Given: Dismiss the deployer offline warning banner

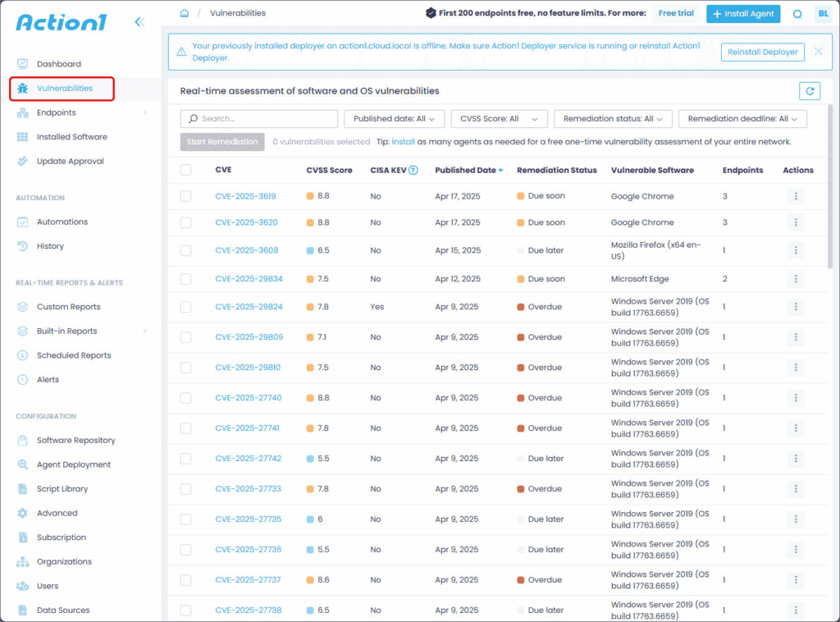Looking at the screenshot, I should point(818,52).
